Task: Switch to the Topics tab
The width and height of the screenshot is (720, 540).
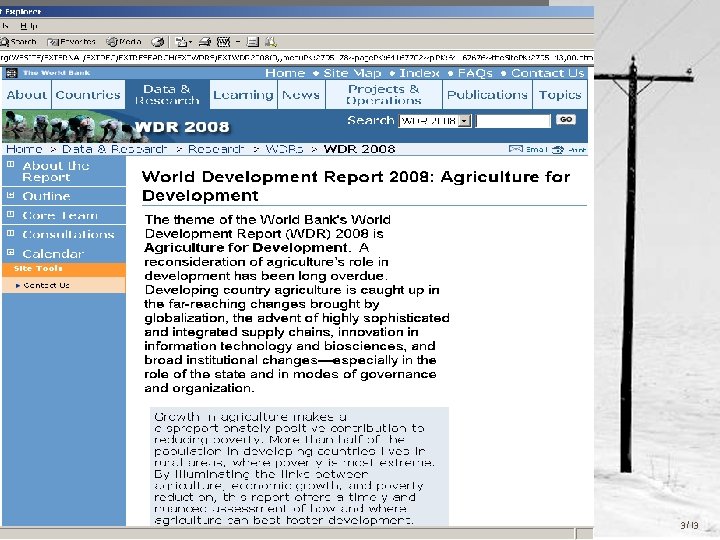Action: (x=560, y=95)
